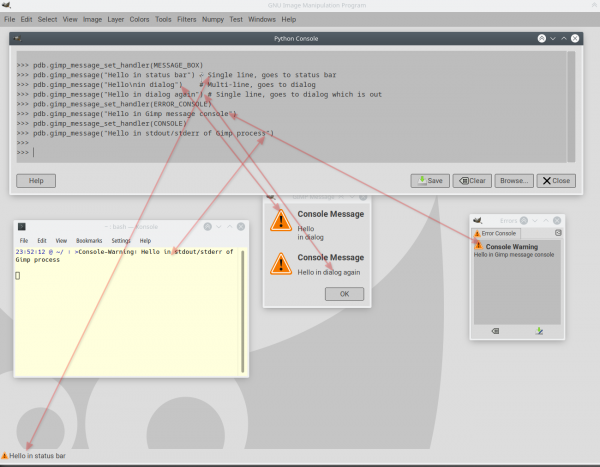Minimize the Python Console window
This screenshot has width=600, height=467.
click(x=553, y=38)
